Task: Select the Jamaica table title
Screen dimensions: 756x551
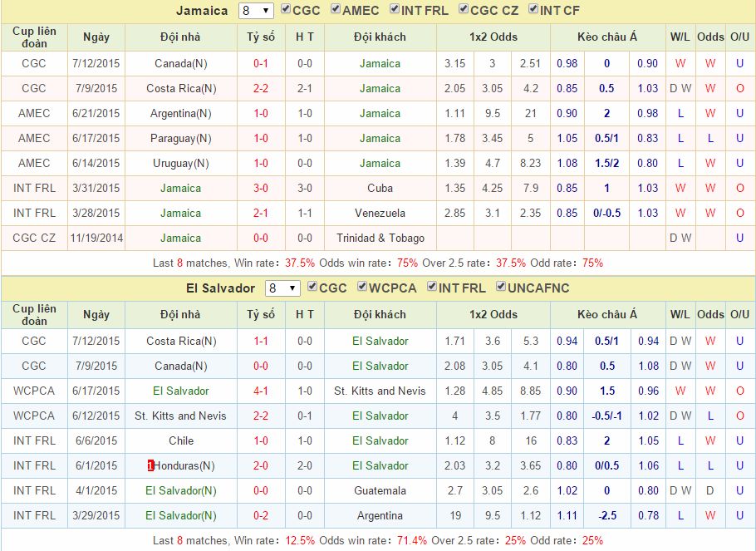Action: [x=202, y=11]
